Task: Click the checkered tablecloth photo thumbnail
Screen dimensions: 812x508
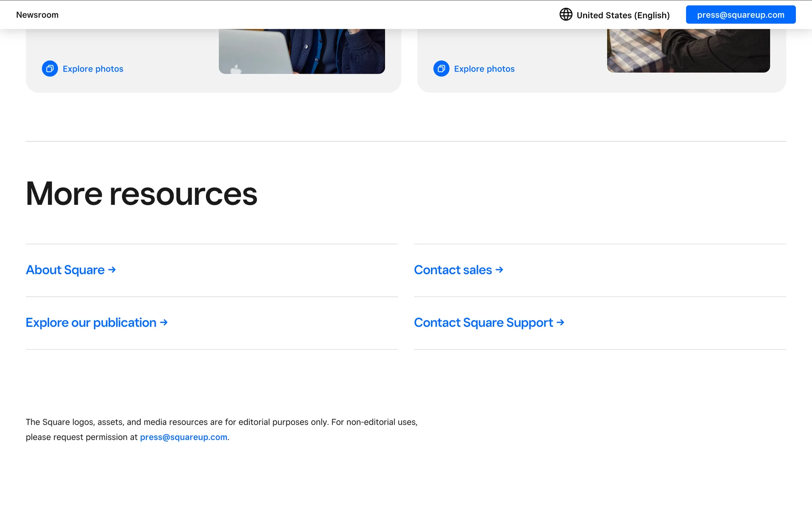Action: point(688,50)
